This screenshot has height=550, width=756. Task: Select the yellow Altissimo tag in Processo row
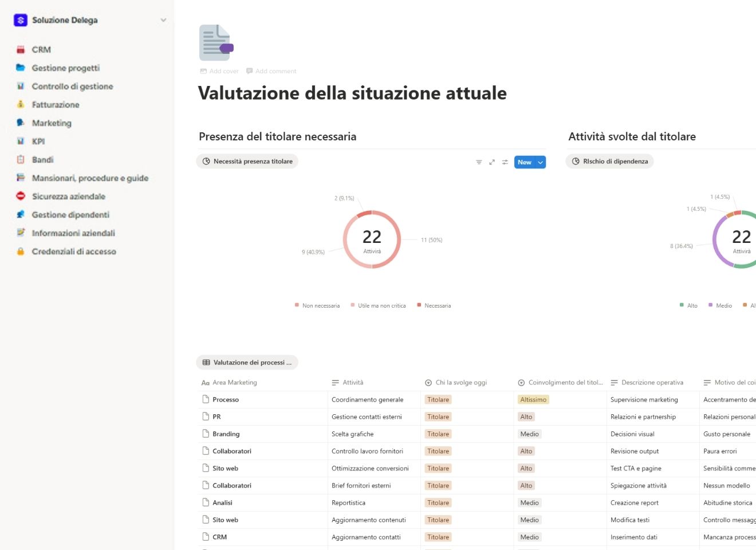pyautogui.click(x=533, y=399)
